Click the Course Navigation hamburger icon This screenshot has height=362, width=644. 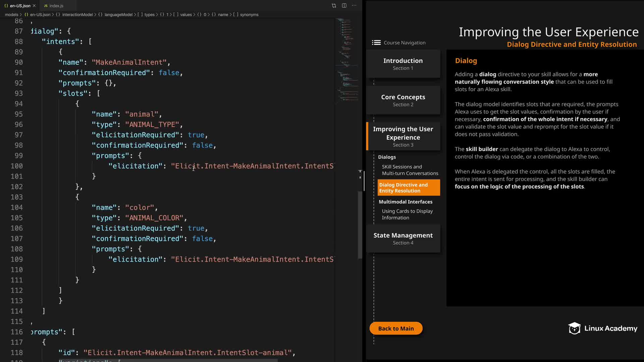point(376,43)
